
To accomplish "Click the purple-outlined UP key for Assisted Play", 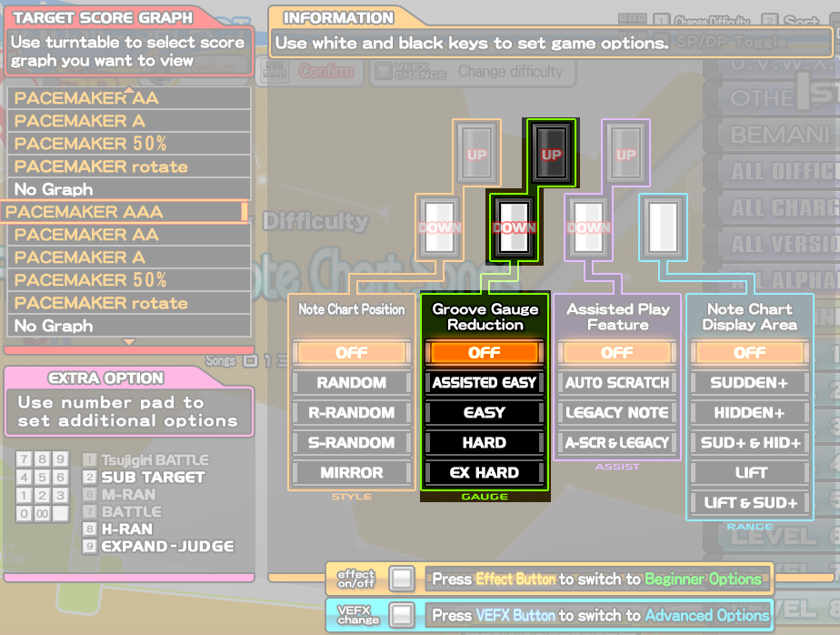I will click(625, 153).
